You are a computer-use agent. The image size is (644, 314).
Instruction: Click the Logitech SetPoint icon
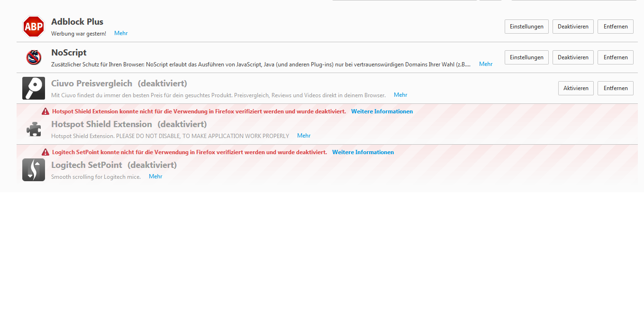pos(34,170)
